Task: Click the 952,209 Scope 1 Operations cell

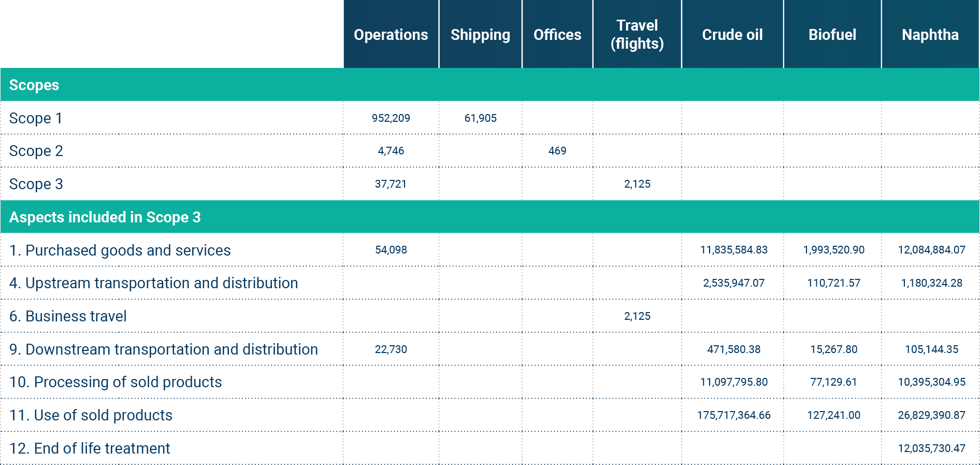Action: tap(391, 118)
